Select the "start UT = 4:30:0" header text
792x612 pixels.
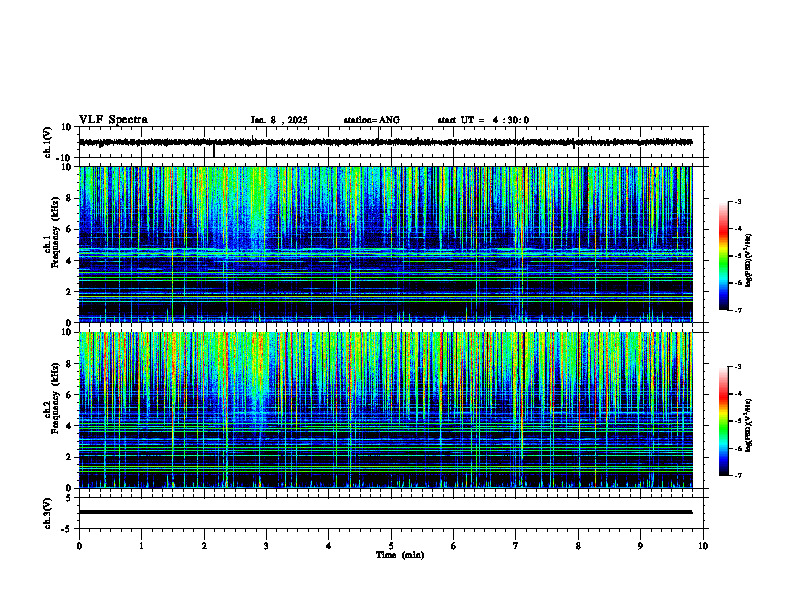[x=483, y=120]
